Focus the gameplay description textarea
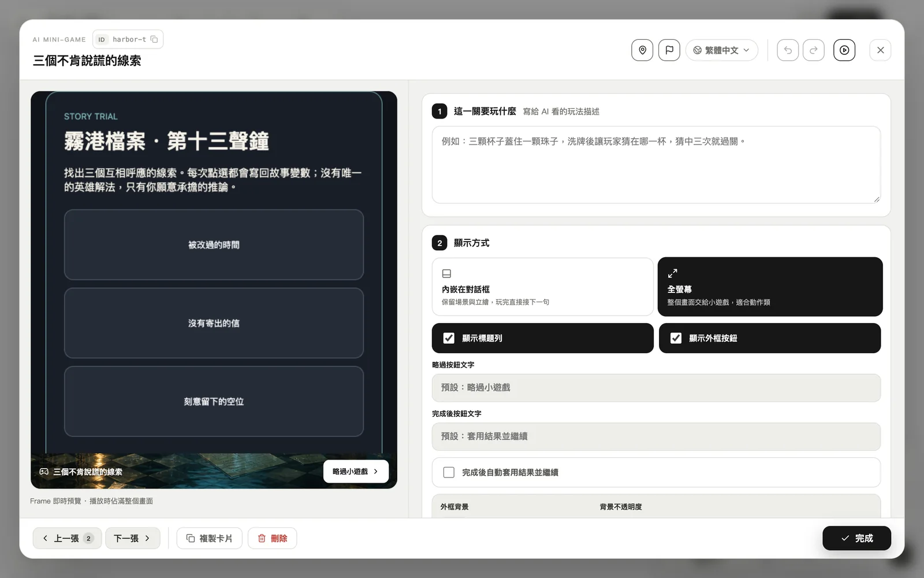Viewport: 924px width, 578px height. pos(656,165)
